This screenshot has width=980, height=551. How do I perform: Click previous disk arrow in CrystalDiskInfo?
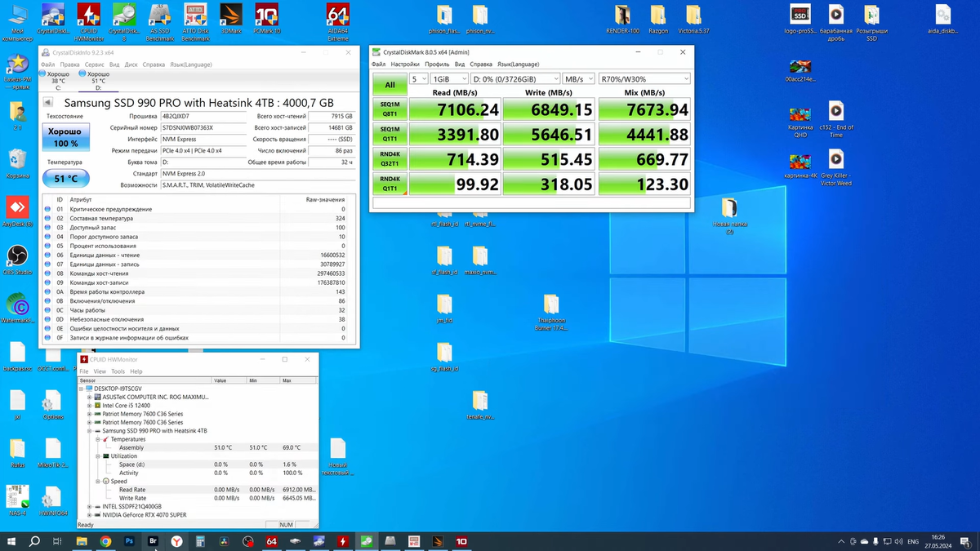(x=48, y=103)
